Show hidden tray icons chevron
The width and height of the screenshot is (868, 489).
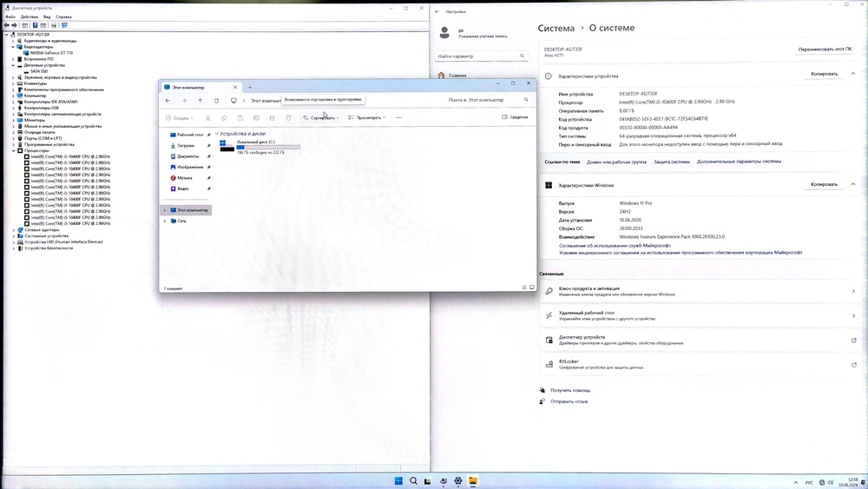(795, 482)
